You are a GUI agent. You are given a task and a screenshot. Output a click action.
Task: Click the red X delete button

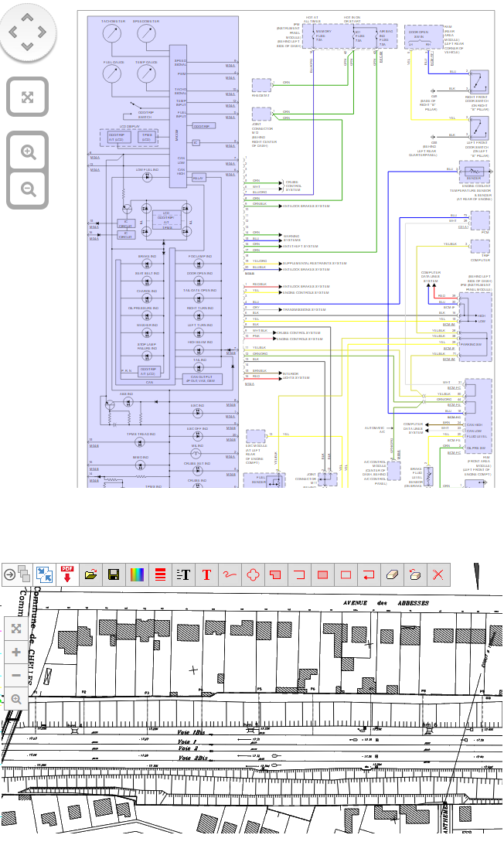438,574
